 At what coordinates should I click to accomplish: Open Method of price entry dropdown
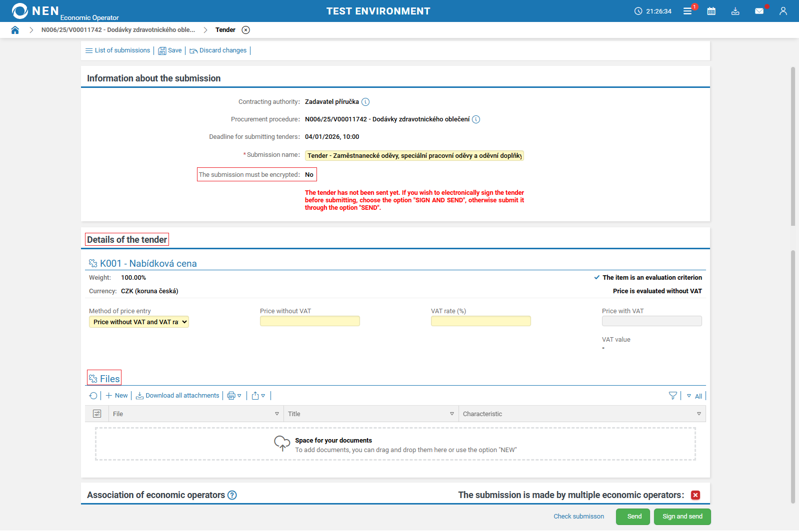pos(139,322)
